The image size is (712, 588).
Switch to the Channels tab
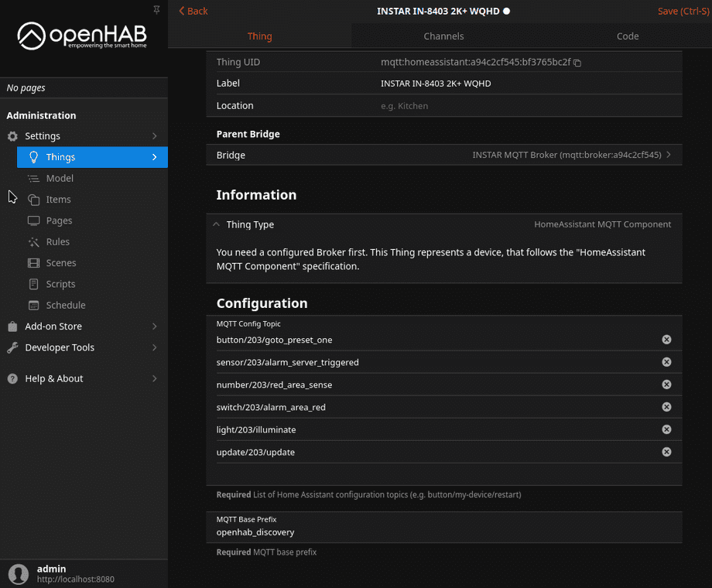coord(443,36)
